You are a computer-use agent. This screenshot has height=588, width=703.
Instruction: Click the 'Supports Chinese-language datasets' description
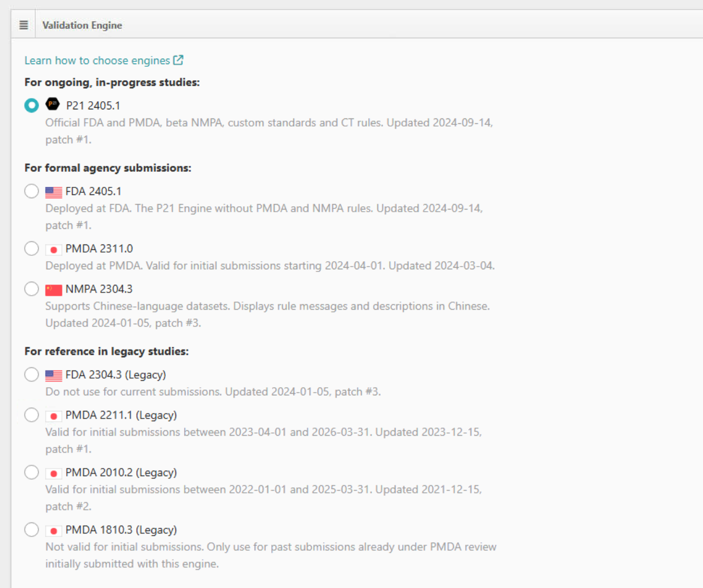pyautogui.click(x=268, y=314)
